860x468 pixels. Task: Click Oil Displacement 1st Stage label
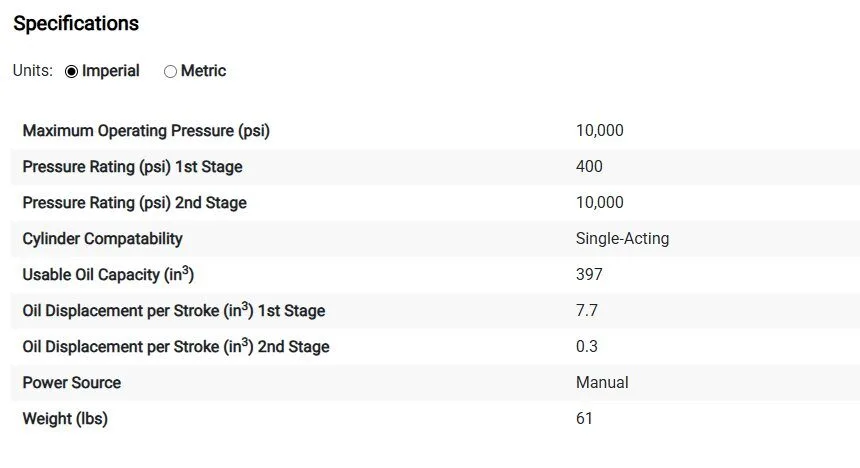click(174, 310)
